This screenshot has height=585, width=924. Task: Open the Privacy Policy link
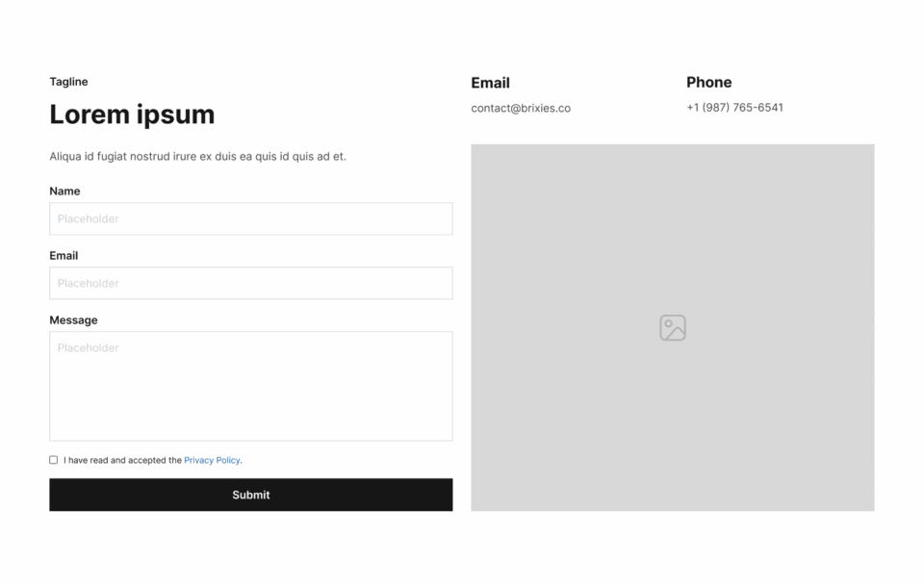(212, 460)
